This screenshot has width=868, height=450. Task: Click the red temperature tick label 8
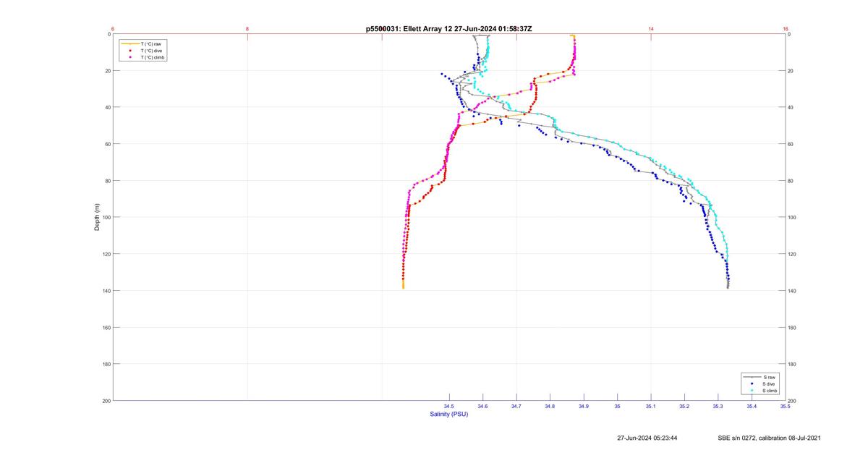[247, 29]
